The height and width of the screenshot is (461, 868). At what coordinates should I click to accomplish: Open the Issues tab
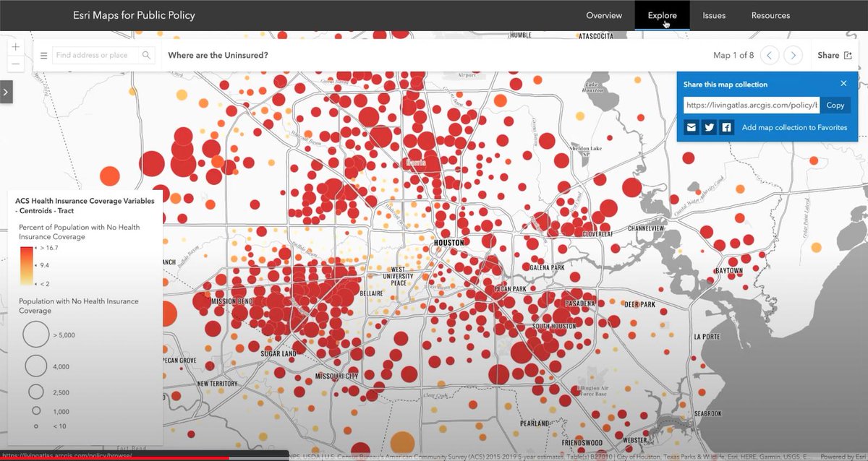pos(714,15)
